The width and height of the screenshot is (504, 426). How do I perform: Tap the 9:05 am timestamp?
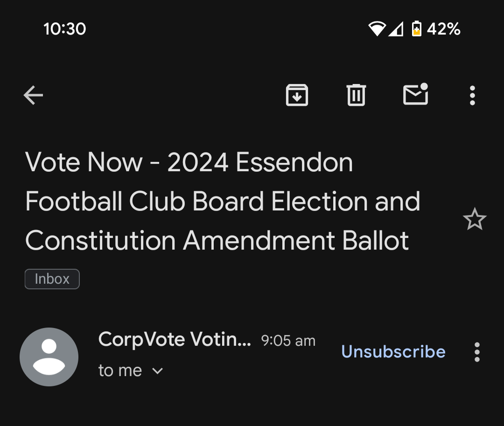(288, 341)
